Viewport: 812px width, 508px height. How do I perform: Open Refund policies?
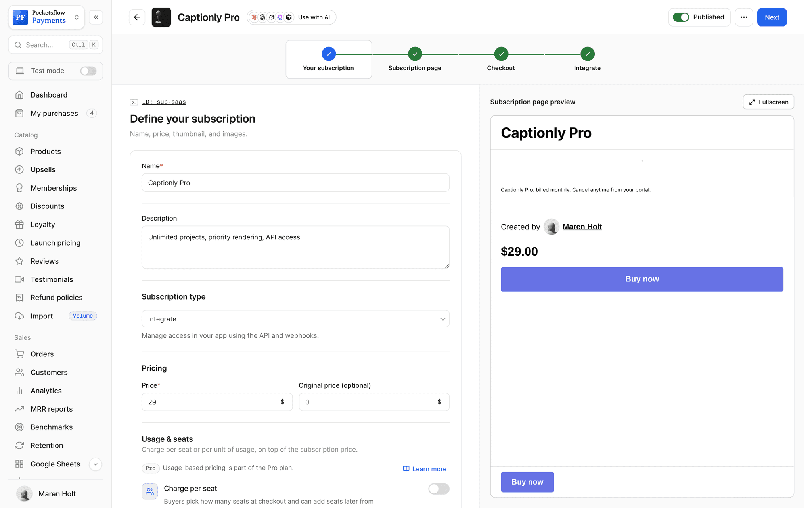(x=56, y=298)
